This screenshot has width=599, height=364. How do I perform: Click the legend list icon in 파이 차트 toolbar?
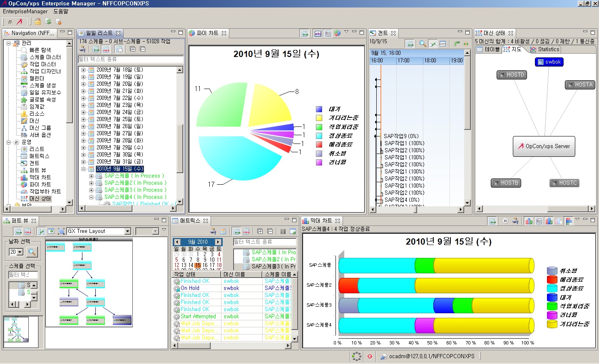pyautogui.click(x=328, y=33)
